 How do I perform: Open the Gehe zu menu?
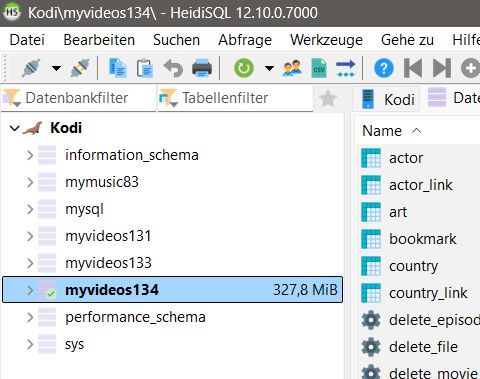click(407, 40)
